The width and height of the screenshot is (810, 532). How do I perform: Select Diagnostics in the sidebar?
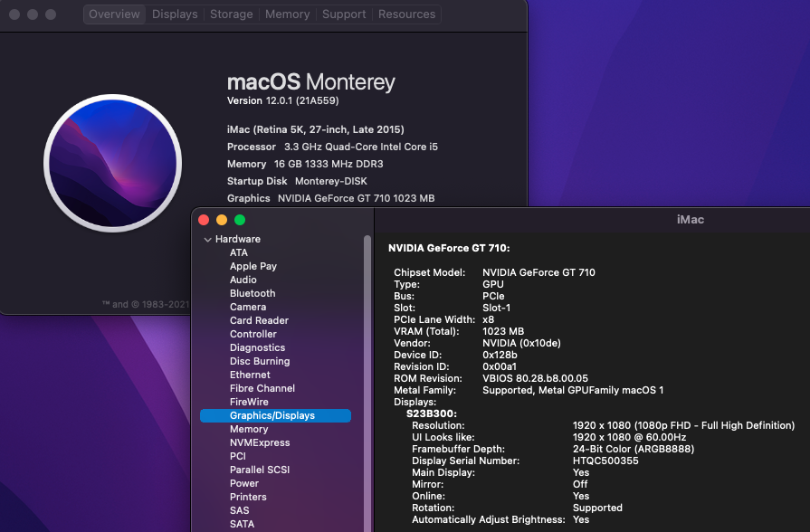[257, 347]
